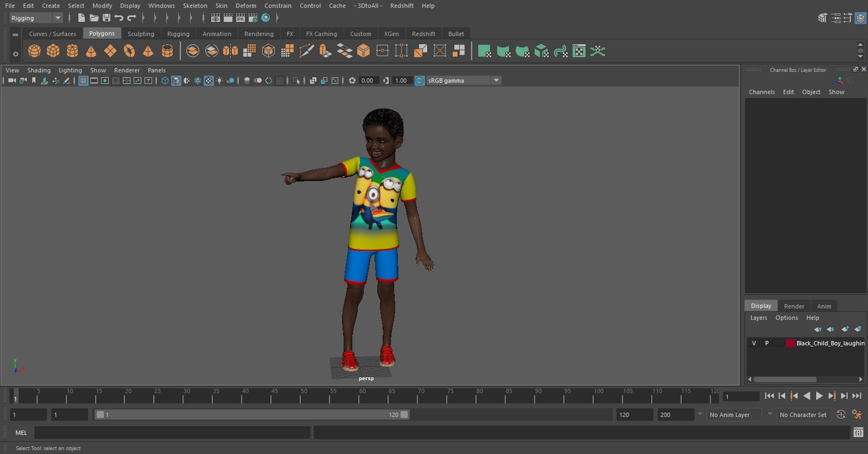The width and height of the screenshot is (868, 454).
Task: Create a polygon cylinder from the shelf
Action: coord(72,51)
